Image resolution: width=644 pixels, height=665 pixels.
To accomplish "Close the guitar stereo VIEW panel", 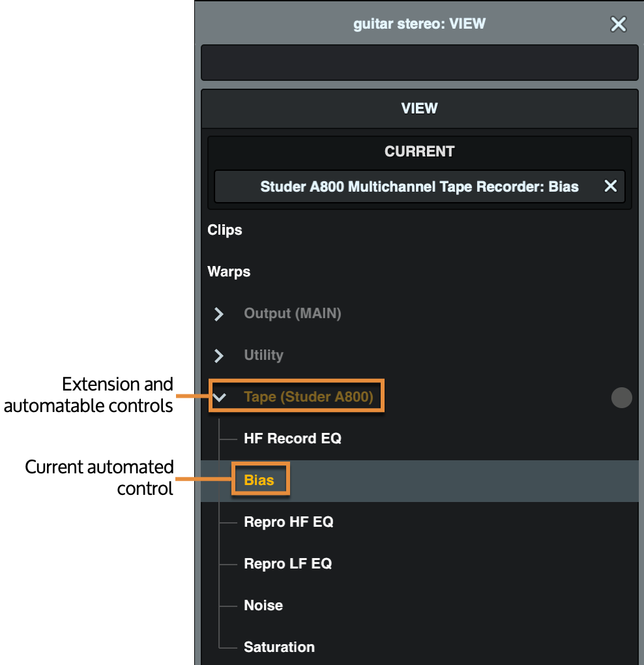I will coord(618,24).
